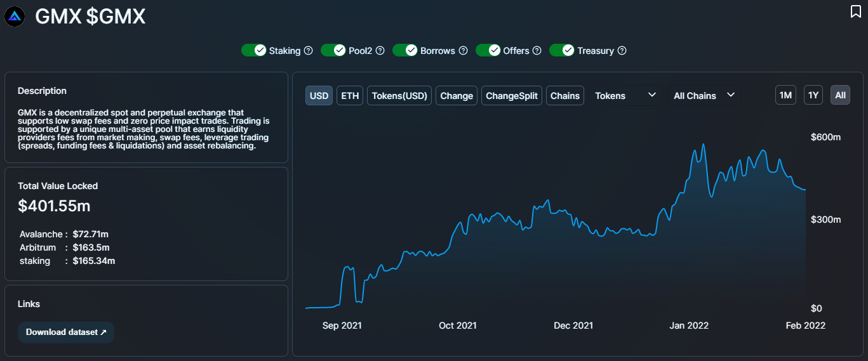This screenshot has height=361, width=868.
Task: Click the $0 axis label
Action: click(x=818, y=308)
